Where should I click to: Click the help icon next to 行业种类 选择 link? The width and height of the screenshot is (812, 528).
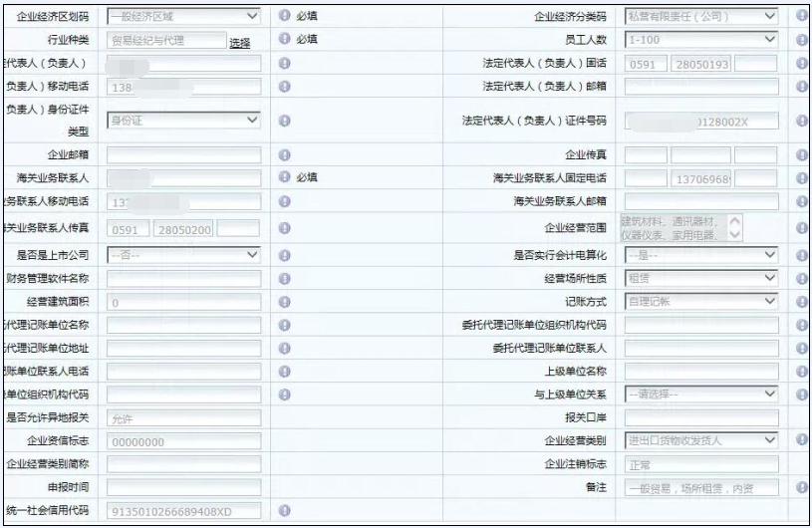click(x=284, y=40)
